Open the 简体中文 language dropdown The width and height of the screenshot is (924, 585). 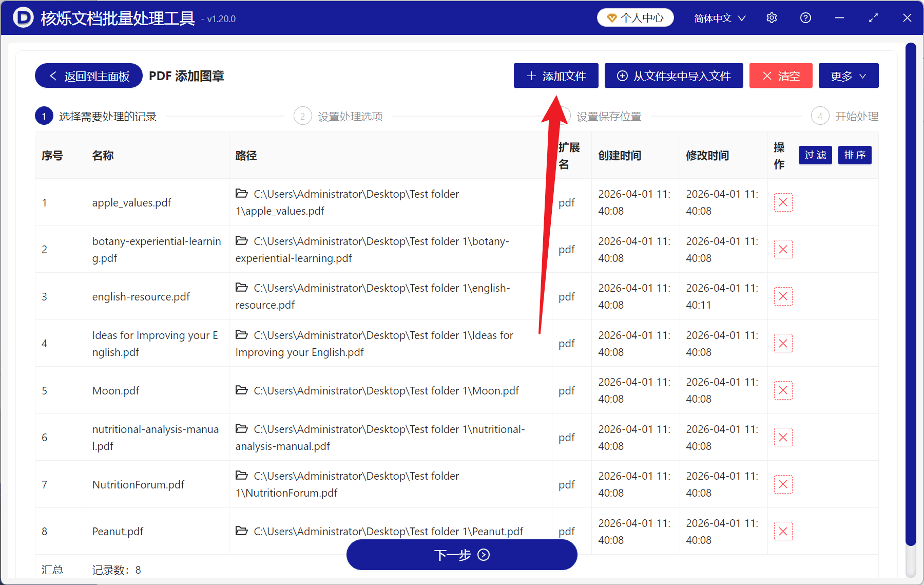pos(719,17)
